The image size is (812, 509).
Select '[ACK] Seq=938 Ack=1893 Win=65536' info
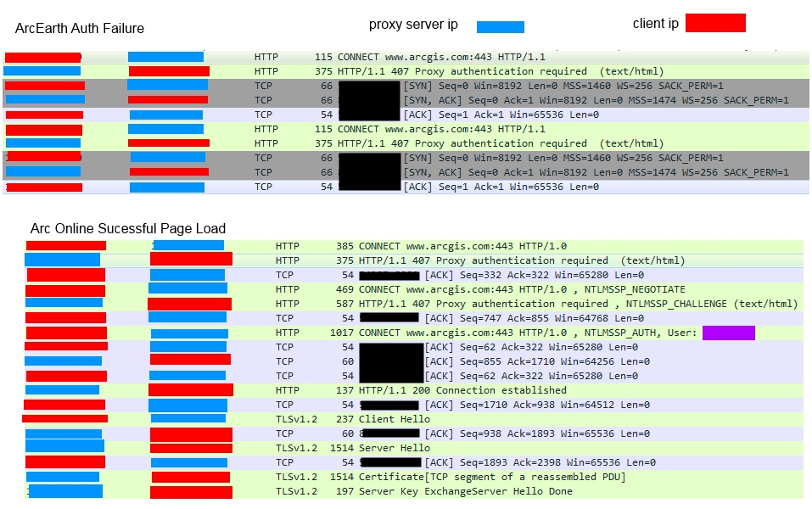pyautogui.click(x=537, y=433)
